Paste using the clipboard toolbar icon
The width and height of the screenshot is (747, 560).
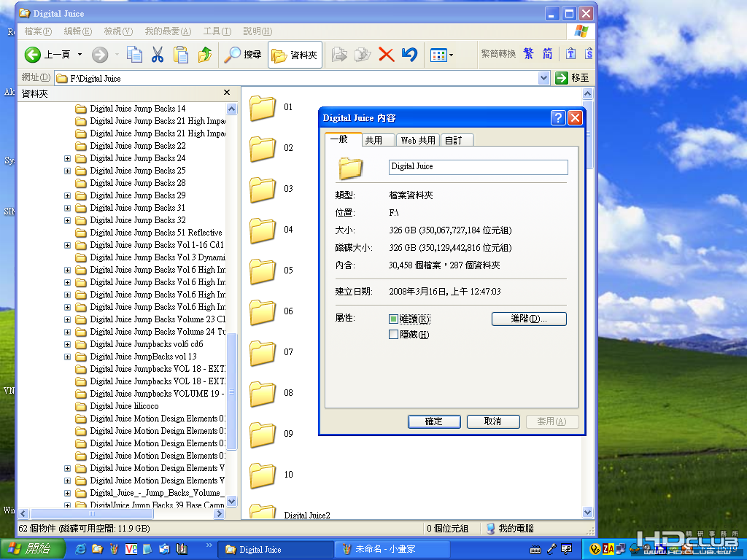pos(181,55)
